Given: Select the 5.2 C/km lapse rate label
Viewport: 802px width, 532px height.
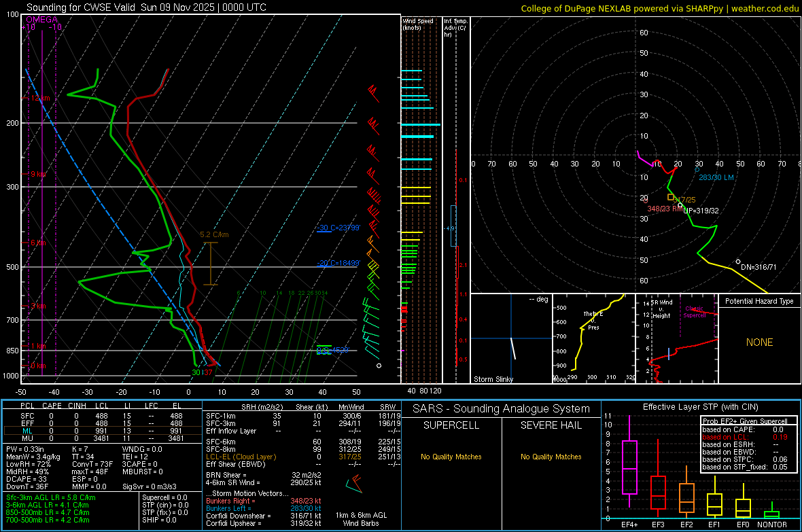Looking at the screenshot, I should pyautogui.click(x=214, y=234).
